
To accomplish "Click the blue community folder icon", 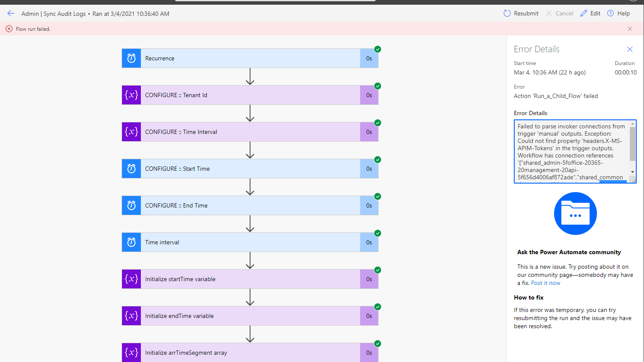I will point(575,214).
